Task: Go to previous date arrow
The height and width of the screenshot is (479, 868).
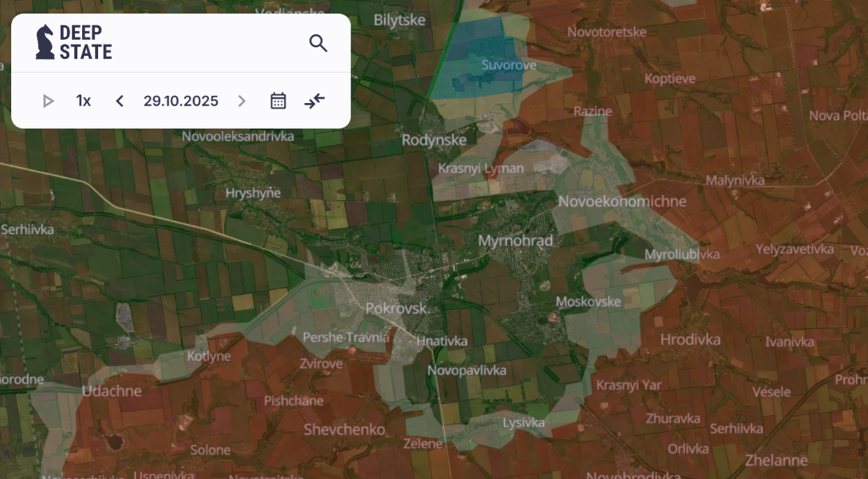Action: pyautogui.click(x=120, y=101)
